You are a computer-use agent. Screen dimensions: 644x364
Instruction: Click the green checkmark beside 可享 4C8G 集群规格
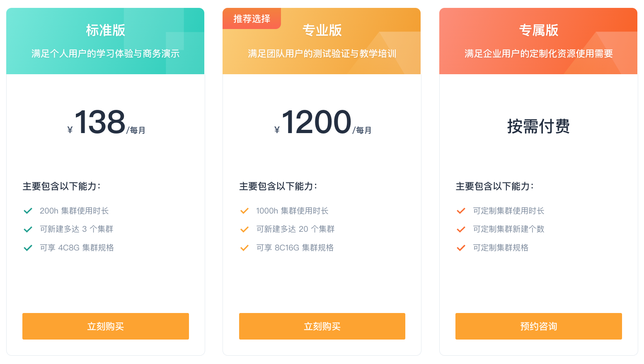(x=28, y=248)
